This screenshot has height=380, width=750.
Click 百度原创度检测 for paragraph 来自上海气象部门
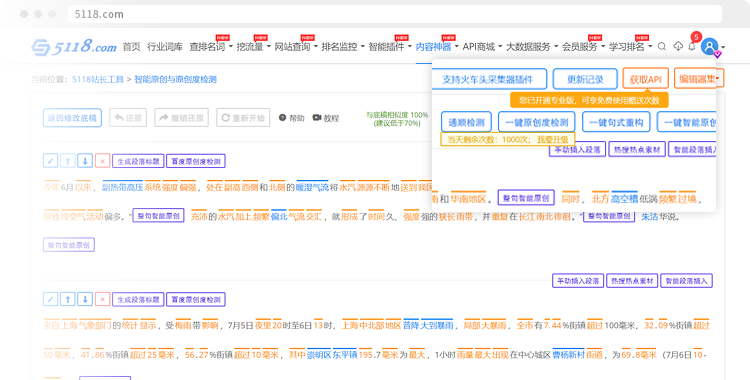pos(196,300)
